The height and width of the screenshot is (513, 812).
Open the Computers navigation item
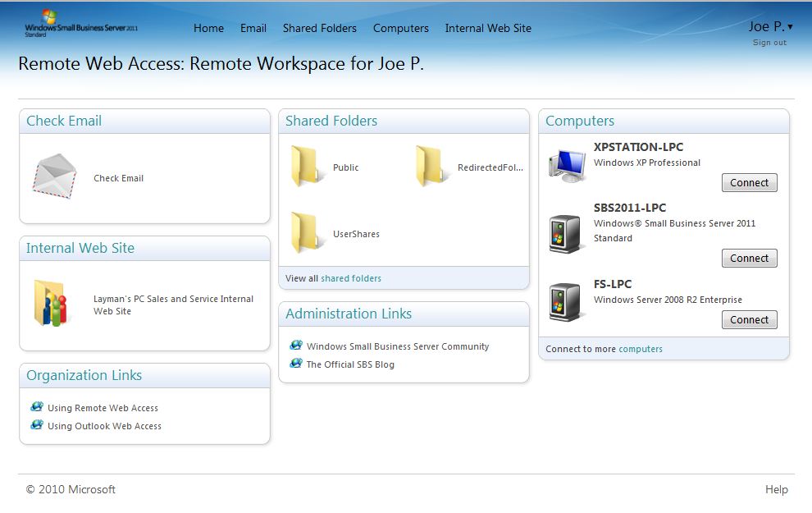[401, 28]
